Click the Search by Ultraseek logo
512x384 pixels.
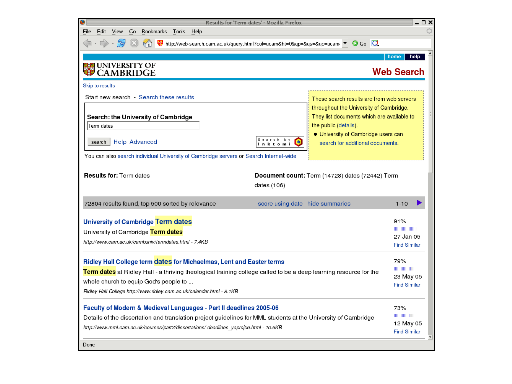coord(280,142)
